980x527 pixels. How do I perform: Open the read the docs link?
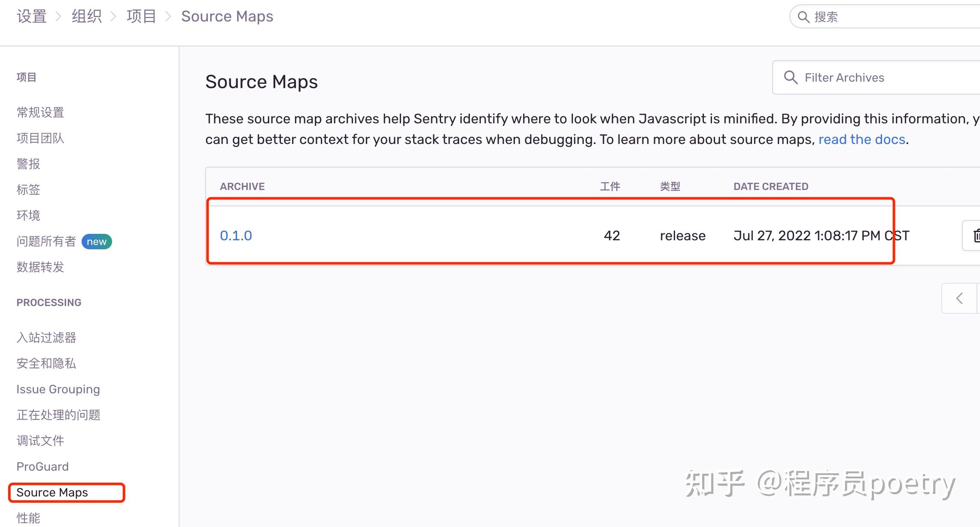[861, 139]
